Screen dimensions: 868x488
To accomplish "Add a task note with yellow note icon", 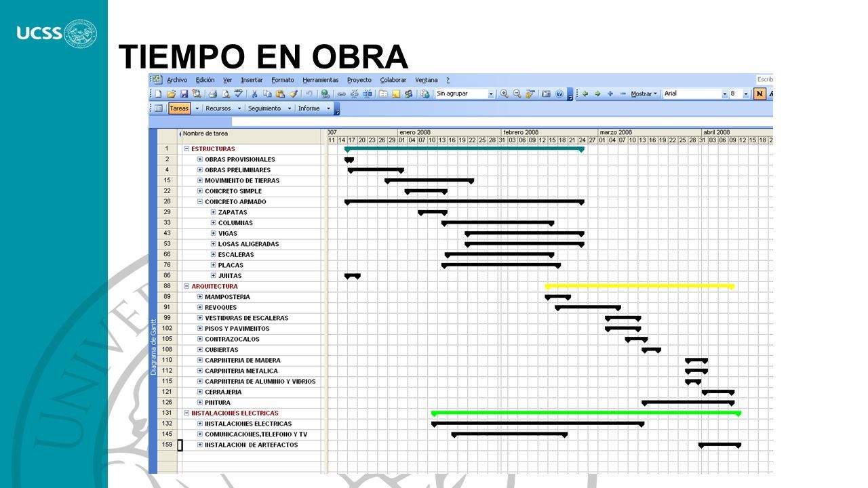I will pos(395,94).
